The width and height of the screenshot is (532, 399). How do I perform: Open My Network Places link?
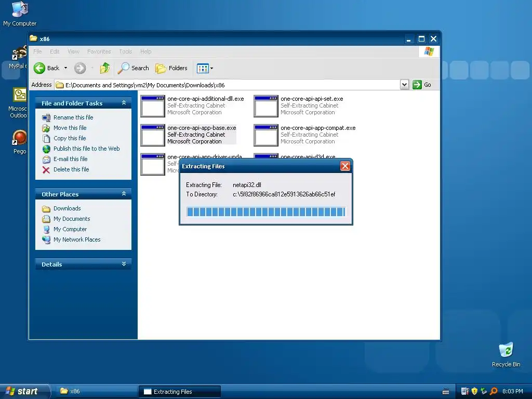pyautogui.click(x=77, y=240)
